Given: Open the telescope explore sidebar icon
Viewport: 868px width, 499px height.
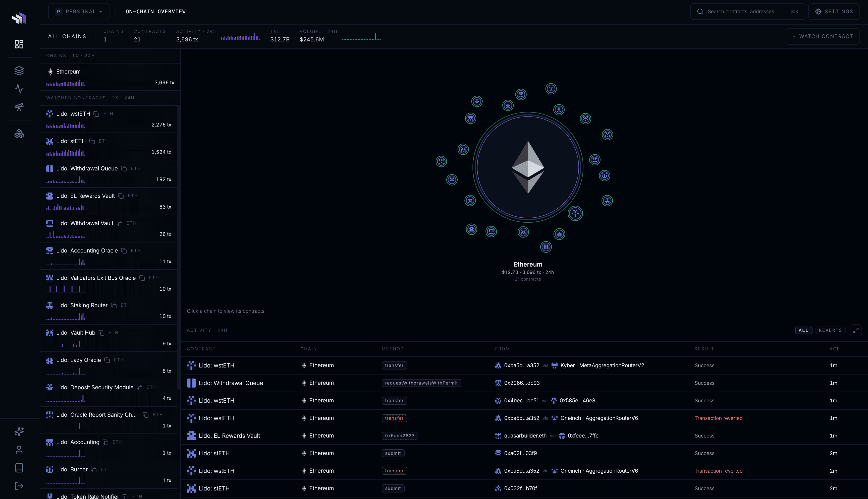Looking at the screenshot, I should (19, 107).
